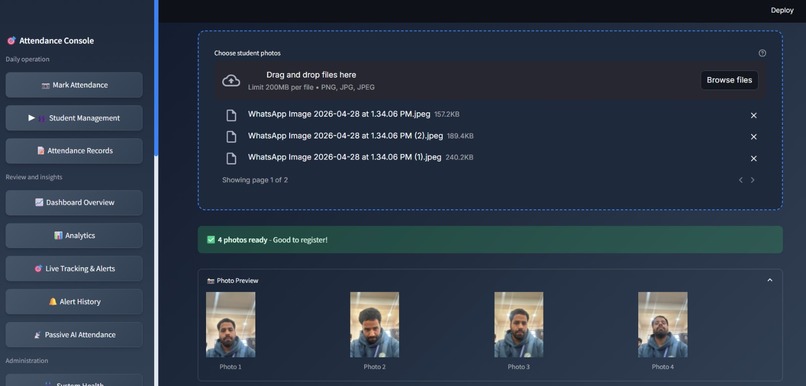The height and width of the screenshot is (386, 806).
Task: Click the Attendance Console title icon
Action: (x=11, y=41)
